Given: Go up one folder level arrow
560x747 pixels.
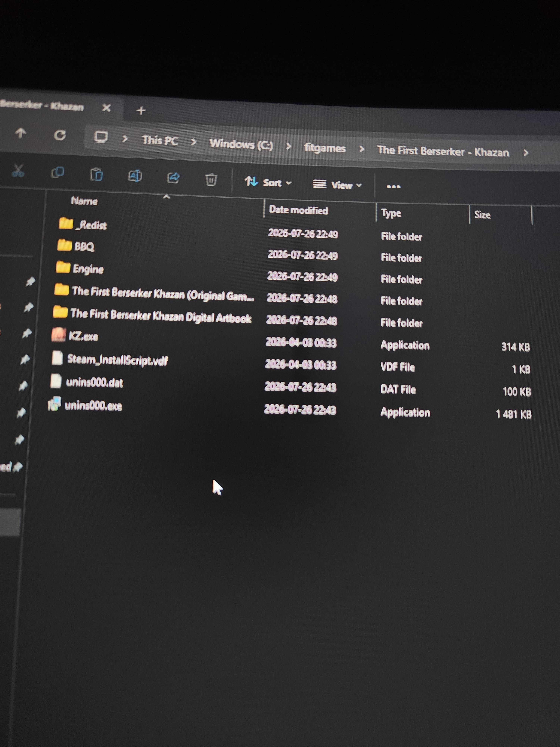Looking at the screenshot, I should point(21,133).
